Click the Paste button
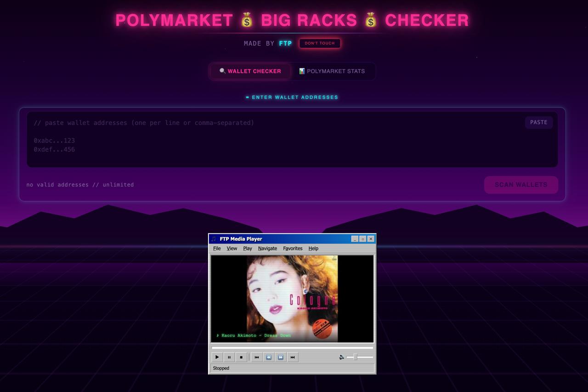 click(539, 122)
